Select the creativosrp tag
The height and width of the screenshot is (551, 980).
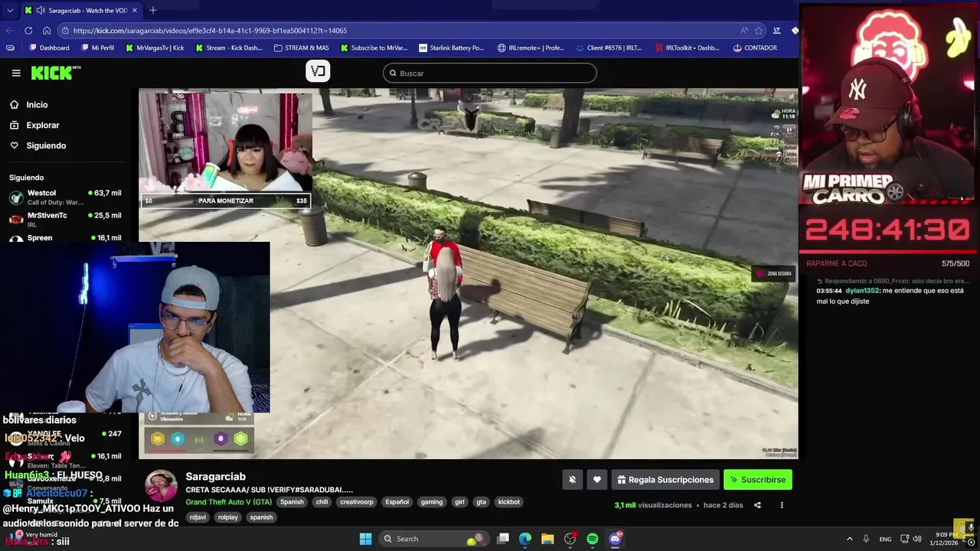point(357,502)
